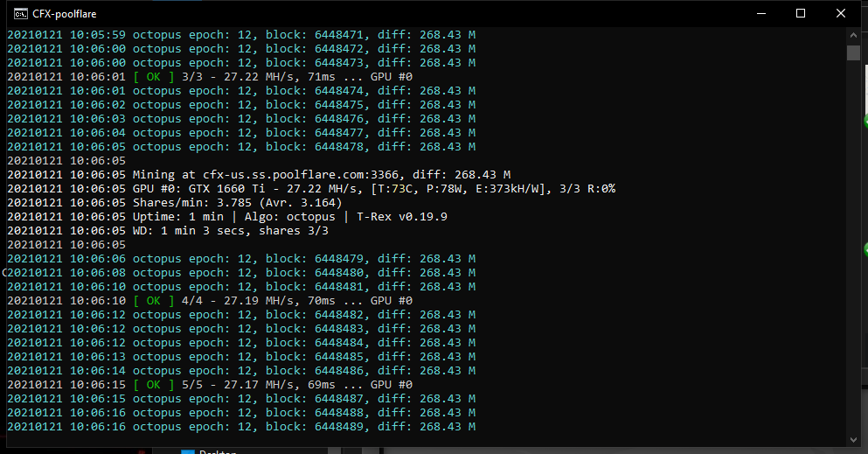Click the console scrollbar up arrow
This screenshot has width=868, height=454.
point(853,35)
